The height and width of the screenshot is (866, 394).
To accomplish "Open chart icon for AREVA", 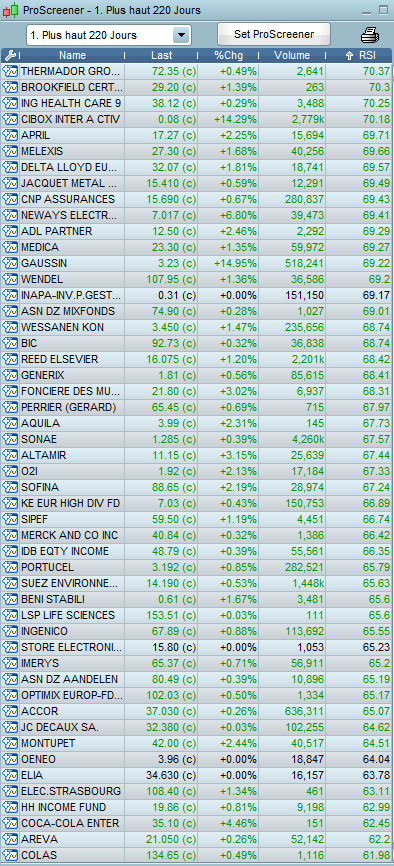I will (x=10, y=839).
